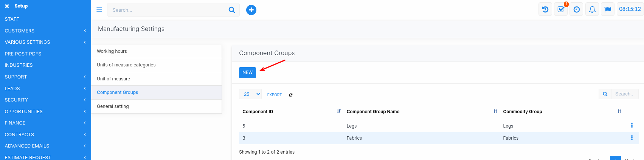Open the timer clock icon
This screenshot has height=160, width=644.
pos(576,9)
